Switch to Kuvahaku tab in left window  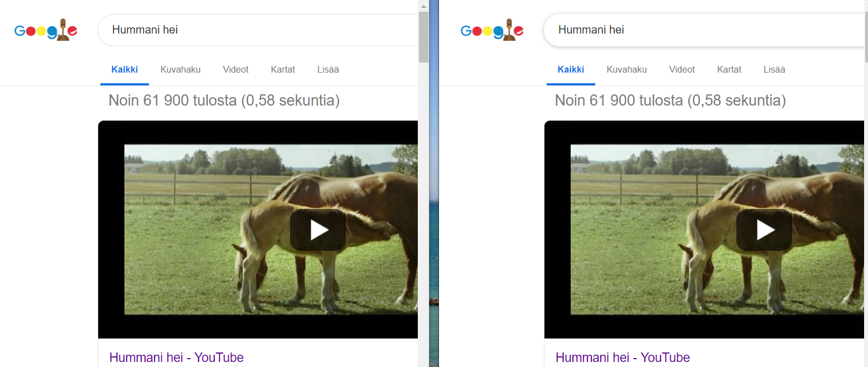(x=180, y=70)
